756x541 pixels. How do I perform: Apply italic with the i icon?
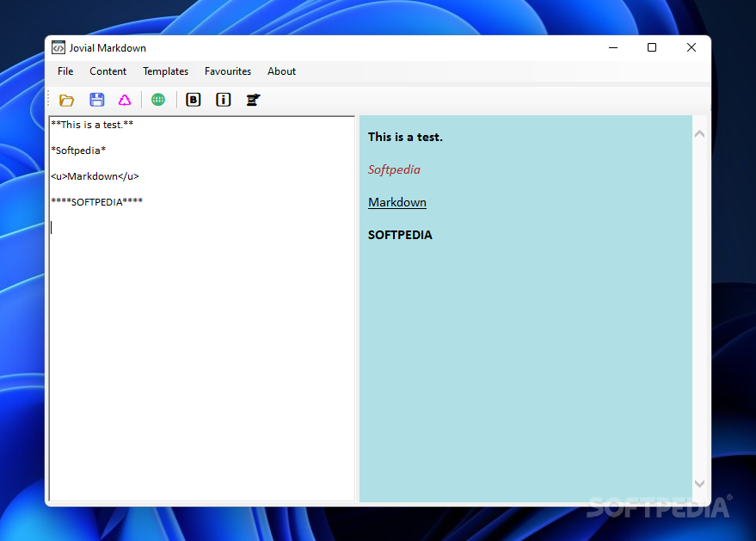click(224, 100)
